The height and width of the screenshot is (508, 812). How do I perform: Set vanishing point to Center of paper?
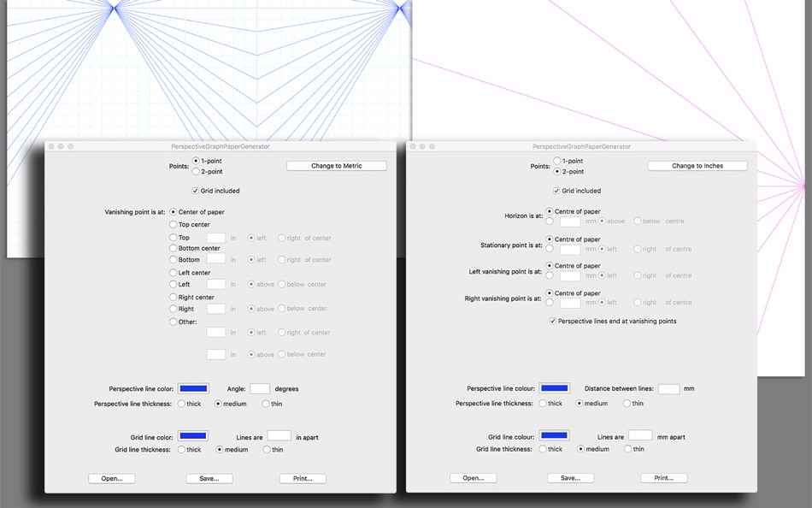click(x=173, y=212)
